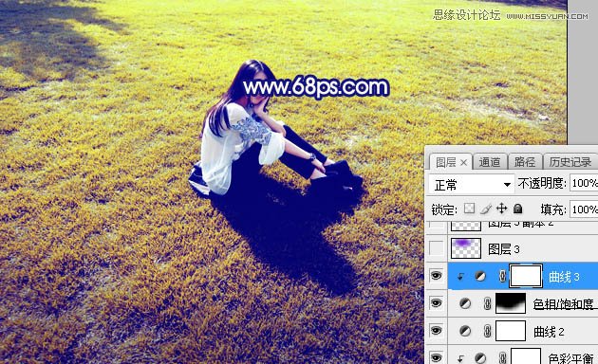Select the 曲线 3 layer mask thumbnail
This screenshot has height=364, width=598.
526,276
